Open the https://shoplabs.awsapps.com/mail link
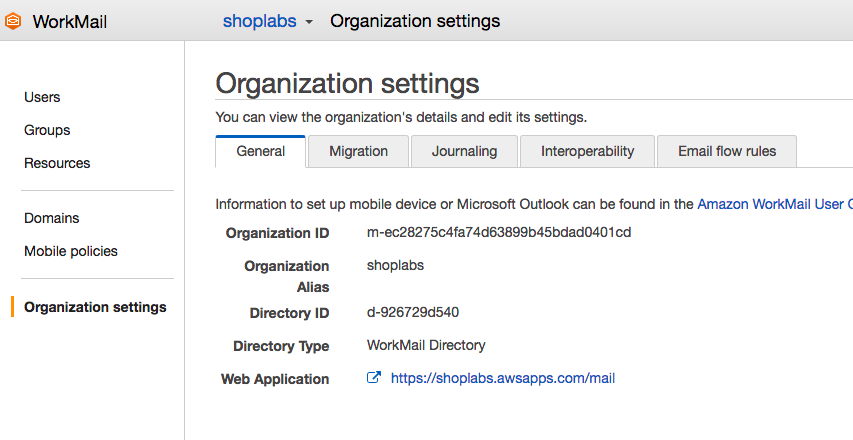This screenshot has height=440, width=853. pos(503,378)
